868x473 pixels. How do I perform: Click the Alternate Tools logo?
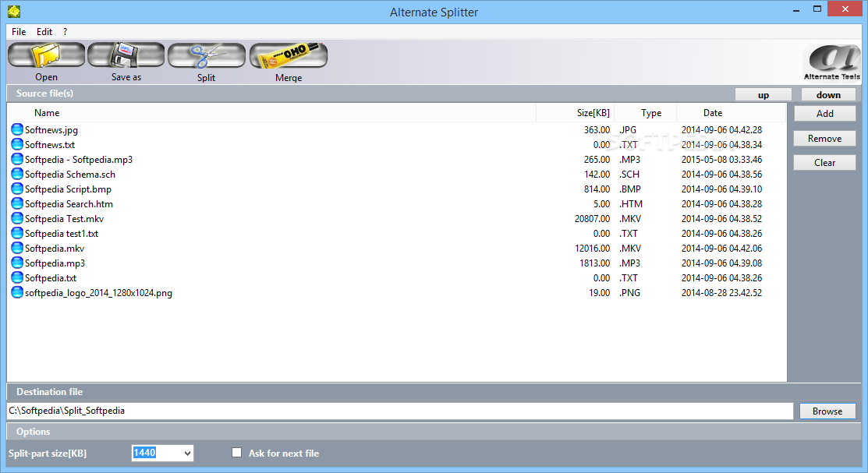coord(831,62)
